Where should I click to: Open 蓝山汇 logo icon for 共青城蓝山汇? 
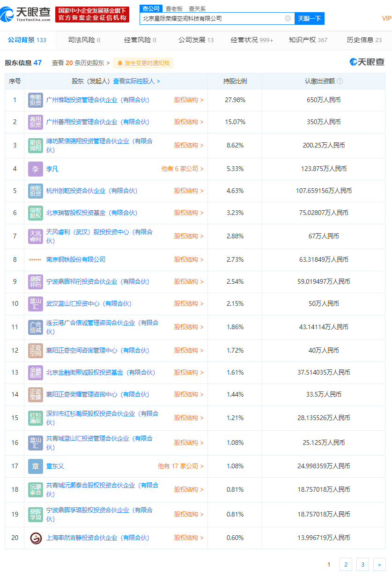click(36, 443)
